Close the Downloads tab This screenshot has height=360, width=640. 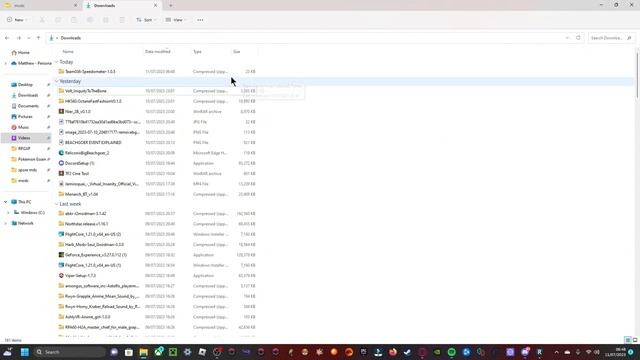pos(156,6)
